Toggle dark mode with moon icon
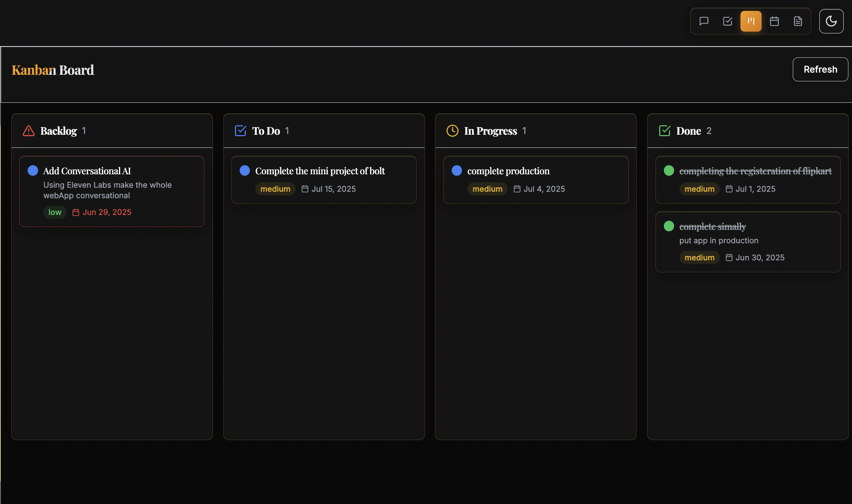 pos(831,21)
